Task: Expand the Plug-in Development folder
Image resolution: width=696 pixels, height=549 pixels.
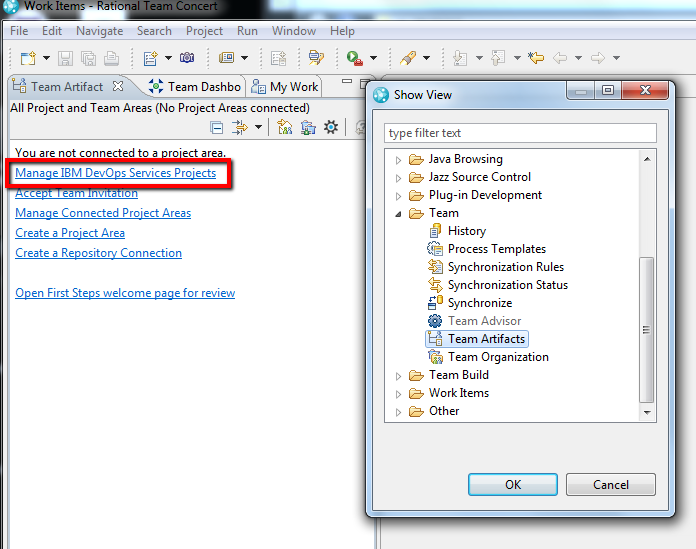Action: (398, 196)
